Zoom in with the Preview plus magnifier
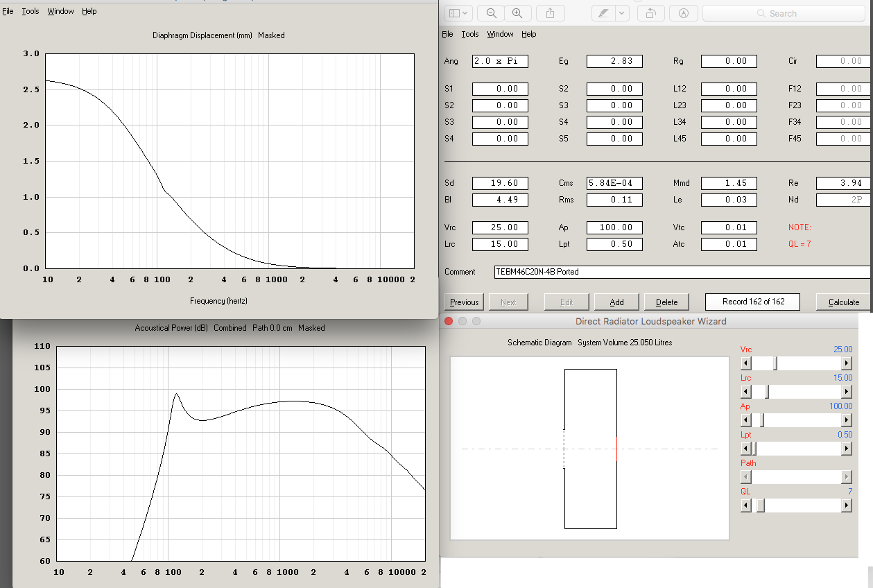Screen dimensions: 873x588 click(517, 13)
